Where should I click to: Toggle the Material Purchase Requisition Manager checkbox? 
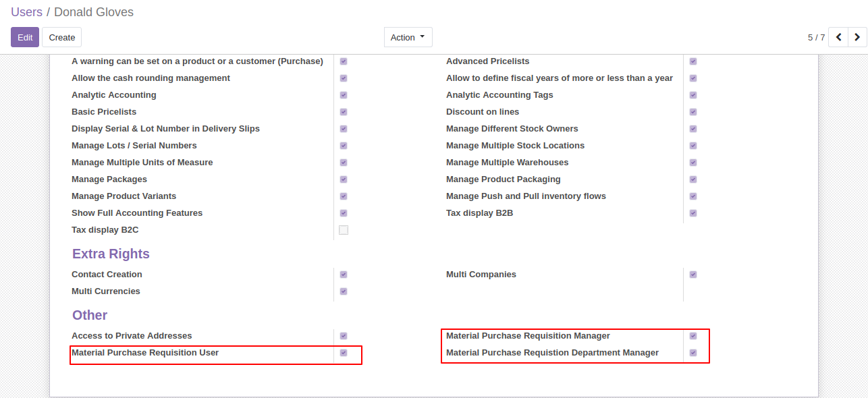[693, 336]
